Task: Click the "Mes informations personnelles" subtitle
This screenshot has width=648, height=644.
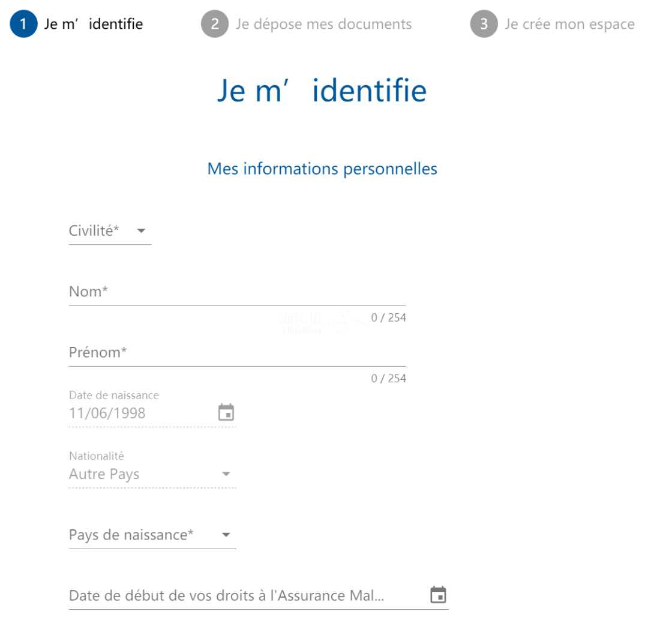Action: coord(322,169)
